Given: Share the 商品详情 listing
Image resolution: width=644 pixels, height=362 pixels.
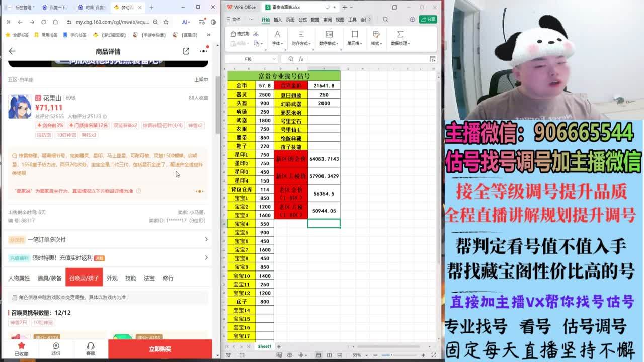Looking at the screenshot, I should click(186, 51).
